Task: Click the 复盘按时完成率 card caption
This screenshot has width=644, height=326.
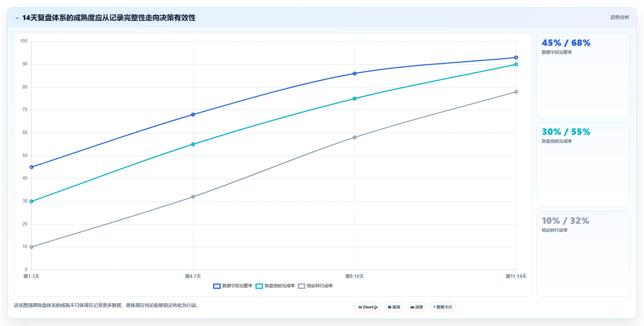Action: click(x=556, y=141)
